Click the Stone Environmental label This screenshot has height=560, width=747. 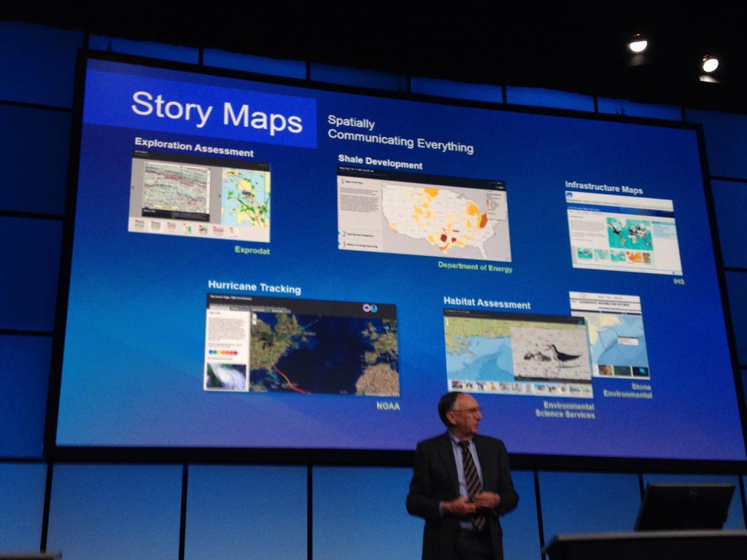tap(628, 391)
